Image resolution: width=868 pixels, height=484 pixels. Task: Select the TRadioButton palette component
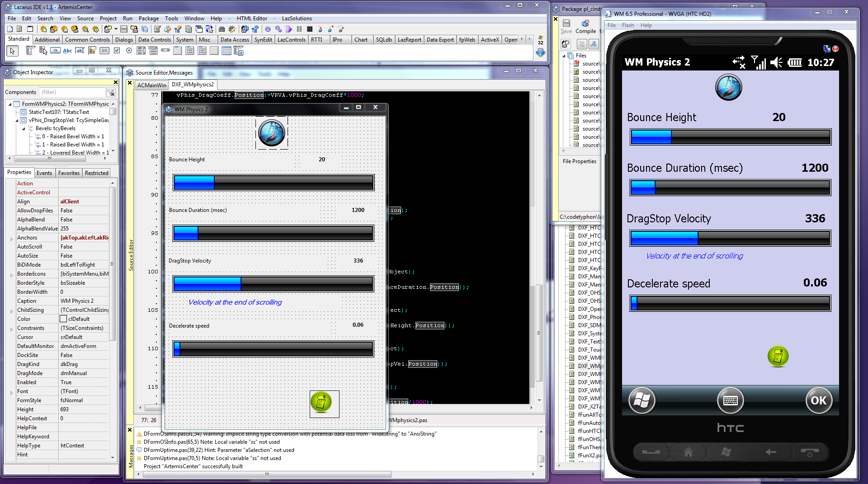point(129,51)
